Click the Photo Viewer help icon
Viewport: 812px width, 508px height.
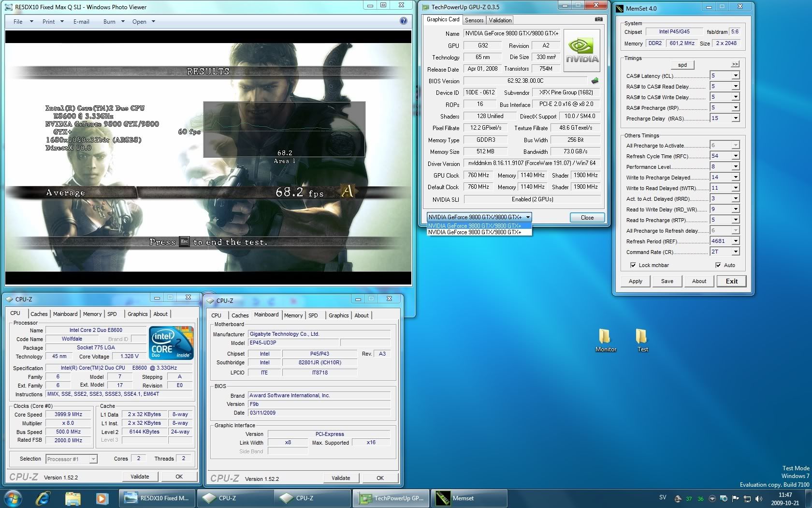(404, 21)
